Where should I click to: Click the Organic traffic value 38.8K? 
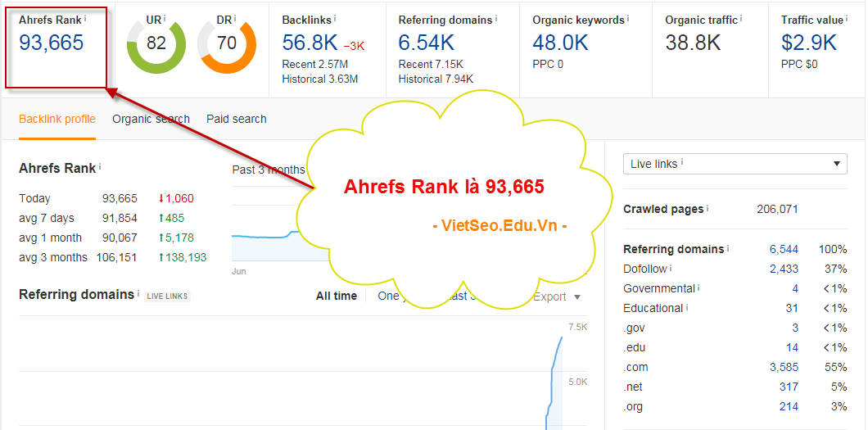click(x=693, y=43)
